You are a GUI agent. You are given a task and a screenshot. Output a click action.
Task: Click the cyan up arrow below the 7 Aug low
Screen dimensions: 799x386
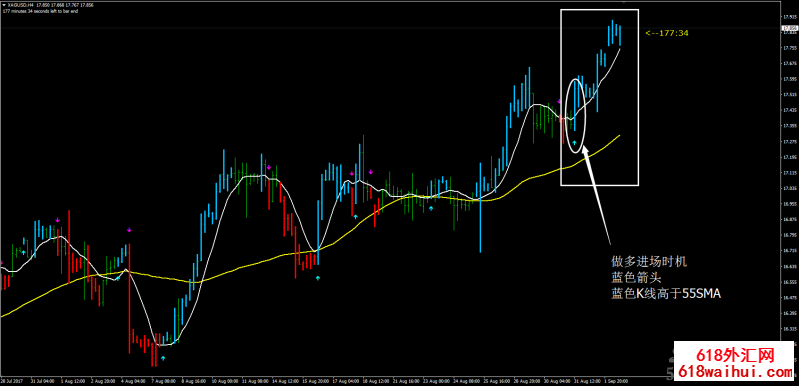pos(163,358)
